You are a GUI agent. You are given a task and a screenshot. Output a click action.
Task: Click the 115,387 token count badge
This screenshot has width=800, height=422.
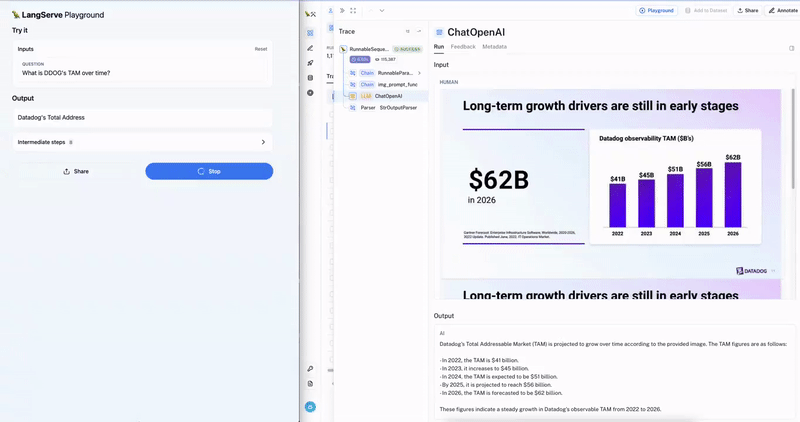coord(385,59)
